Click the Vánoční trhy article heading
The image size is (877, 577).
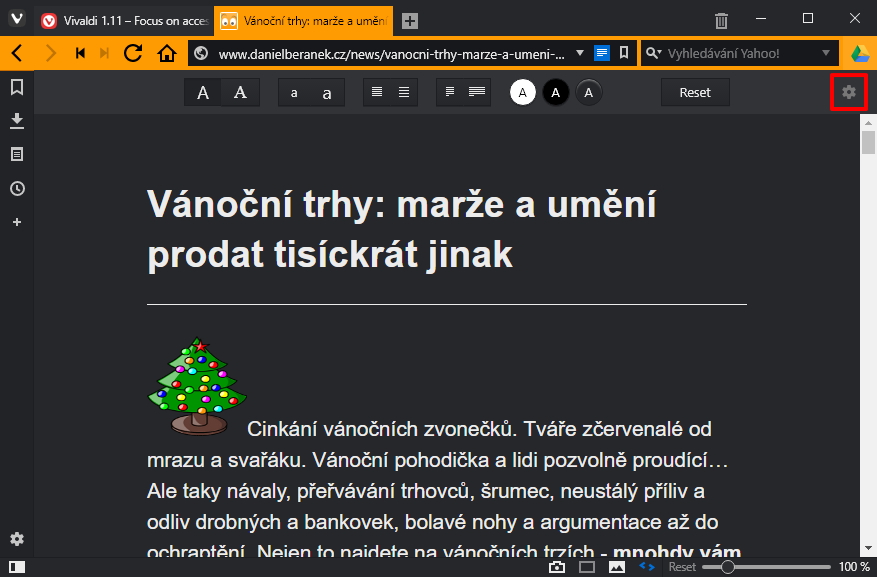(x=402, y=229)
